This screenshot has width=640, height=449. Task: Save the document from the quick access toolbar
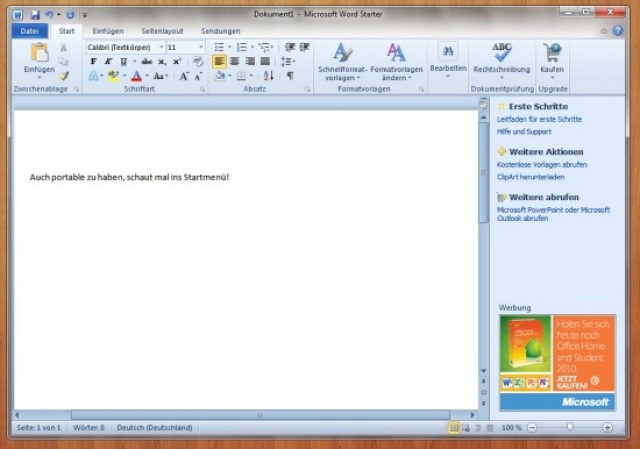click(x=35, y=15)
